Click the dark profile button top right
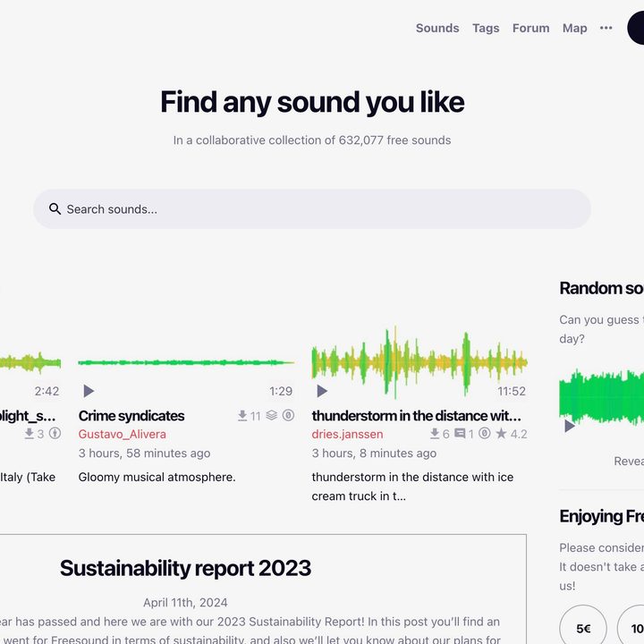Screen dimensions: 644x644 [636, 28]
